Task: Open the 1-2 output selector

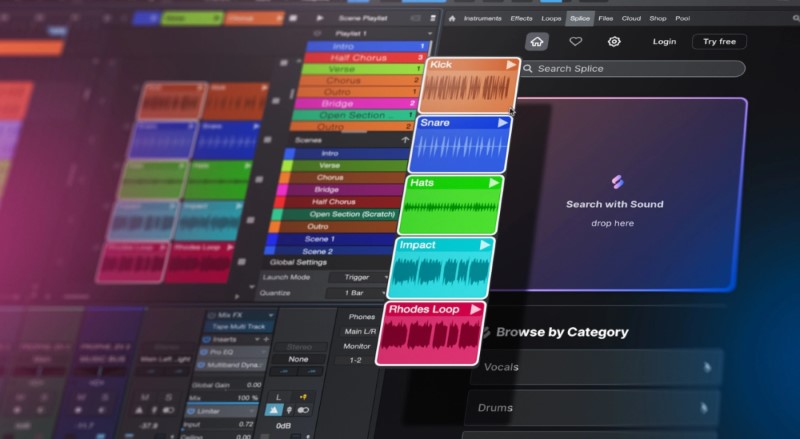Action: pyautogui.click(x=356, y=360)
